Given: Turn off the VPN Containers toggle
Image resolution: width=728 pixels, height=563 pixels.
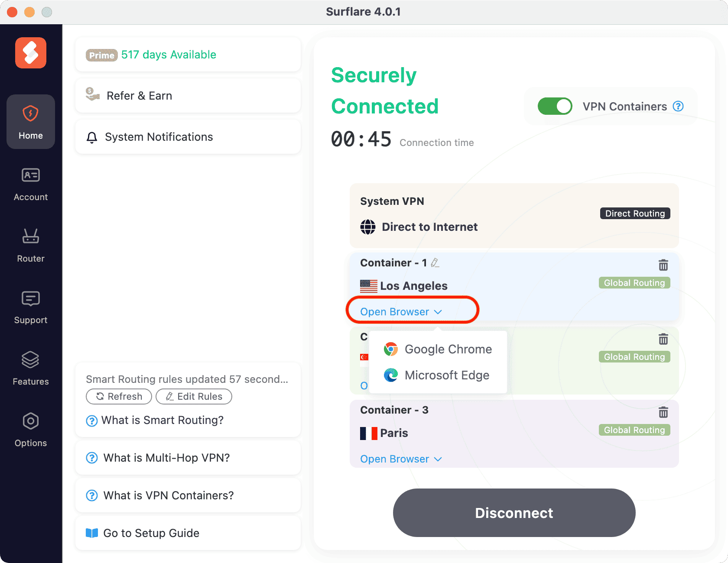Looking at the screenshot, I should 555,107.
